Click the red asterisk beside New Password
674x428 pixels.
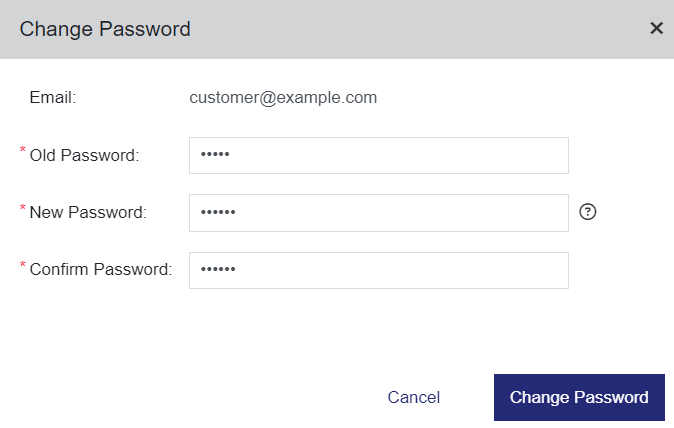pos(23,208)
